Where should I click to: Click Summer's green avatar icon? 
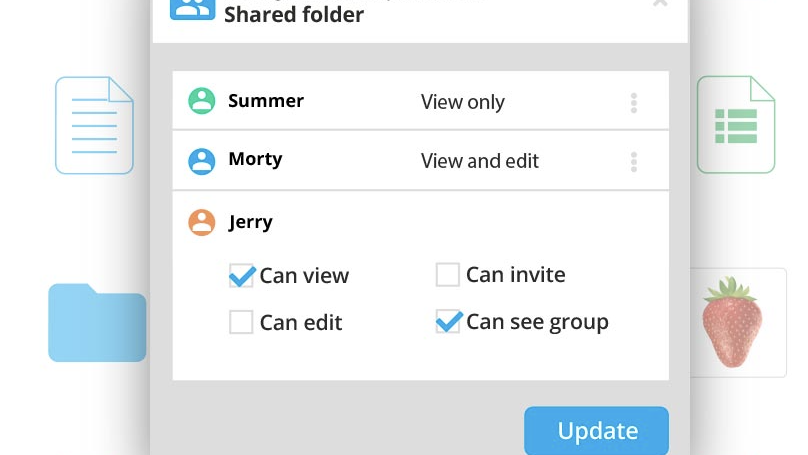point(202,101)
